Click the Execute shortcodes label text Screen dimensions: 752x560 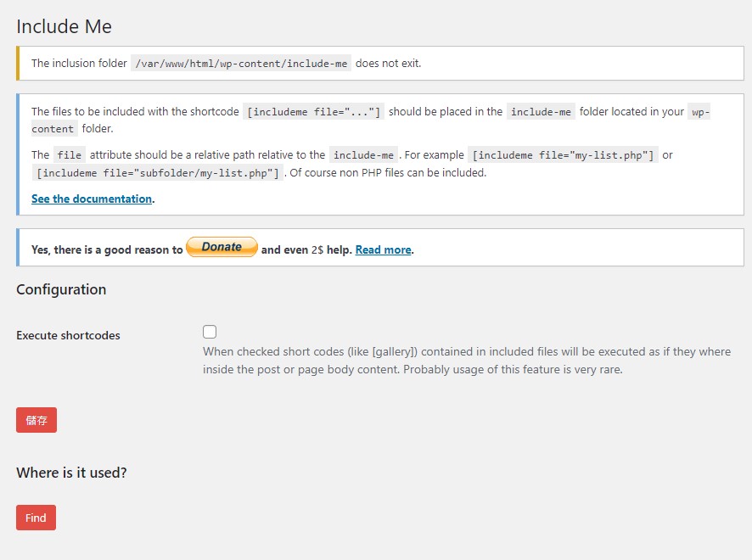[68, 335]
